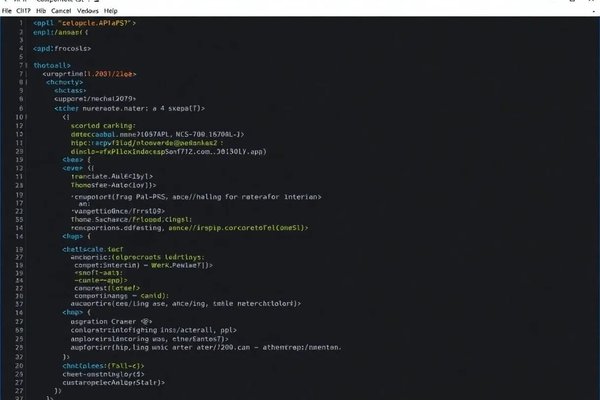The width and height of the screenshot is (600, 400).
Task: Click the "tronciate.AulEclbyl>" line
Action: [x=112, y=176]
